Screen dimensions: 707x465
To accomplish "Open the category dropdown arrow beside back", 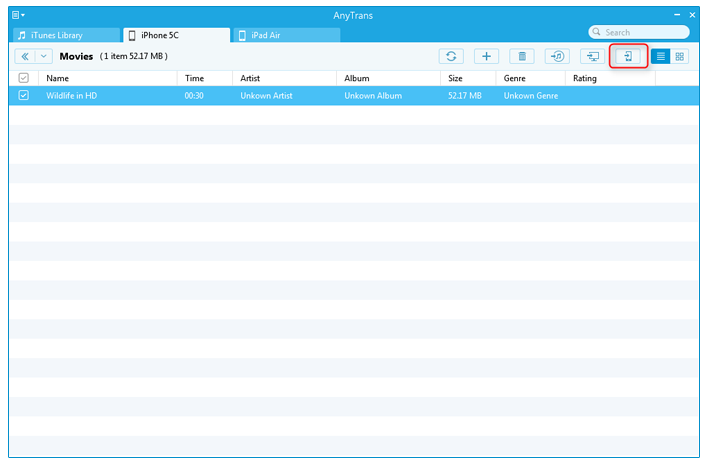I will [x=44, y=56].
